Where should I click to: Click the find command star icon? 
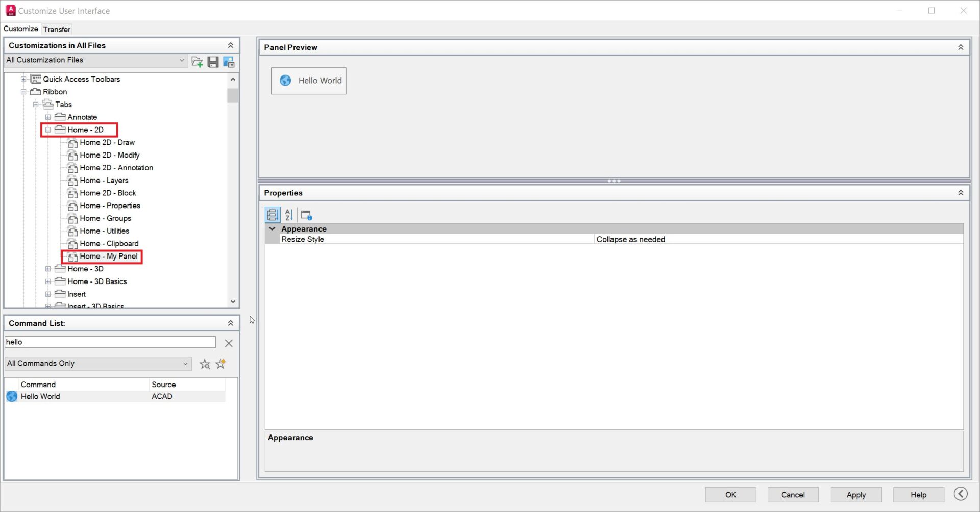(x=205, y=364)
